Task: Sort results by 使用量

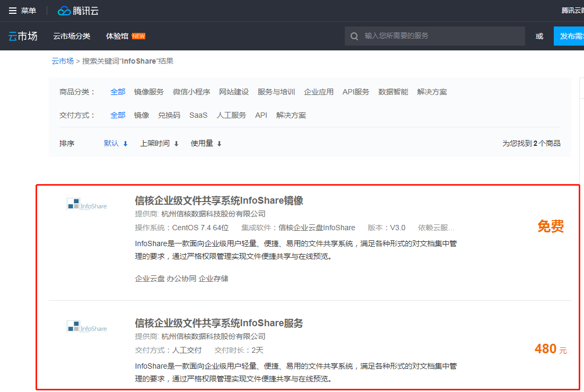Action: click(206, 143)
